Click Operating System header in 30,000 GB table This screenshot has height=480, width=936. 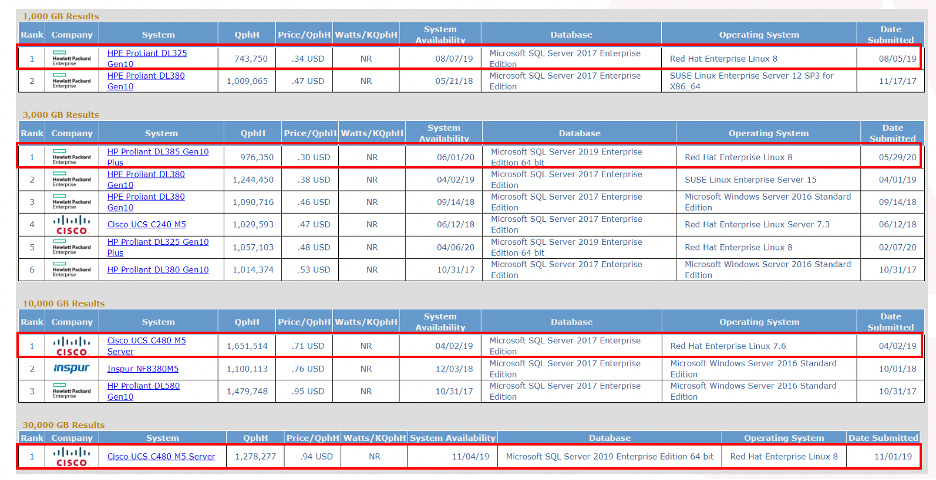click(x=784, y=438)
